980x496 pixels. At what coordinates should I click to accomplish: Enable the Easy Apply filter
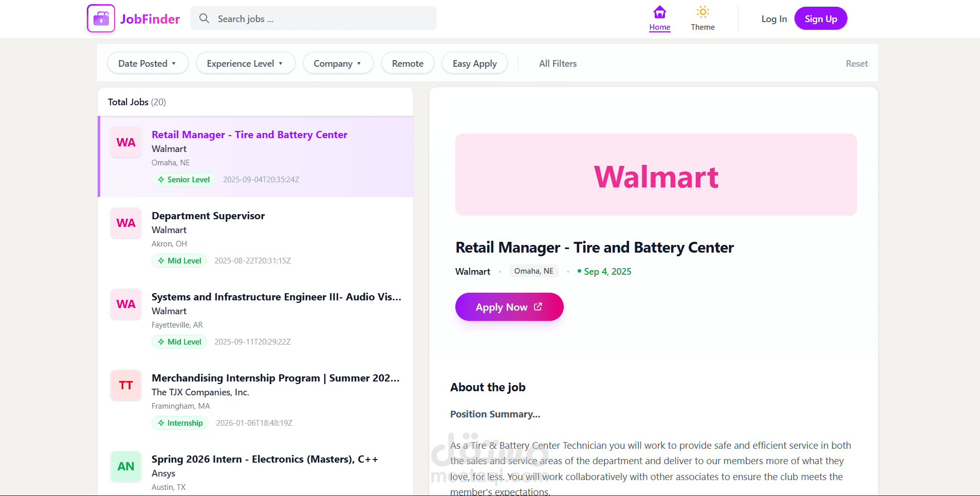coord(474,63)
